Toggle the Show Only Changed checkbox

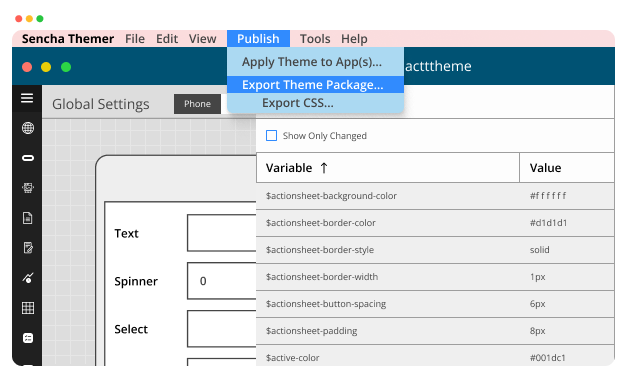pyautogui.click(x=272, y=136)
